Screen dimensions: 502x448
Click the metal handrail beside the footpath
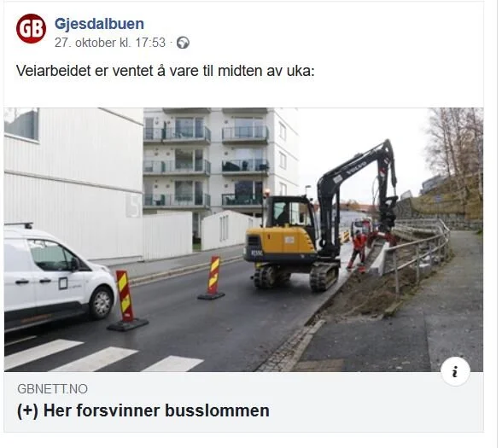click(x=419, y=253)
